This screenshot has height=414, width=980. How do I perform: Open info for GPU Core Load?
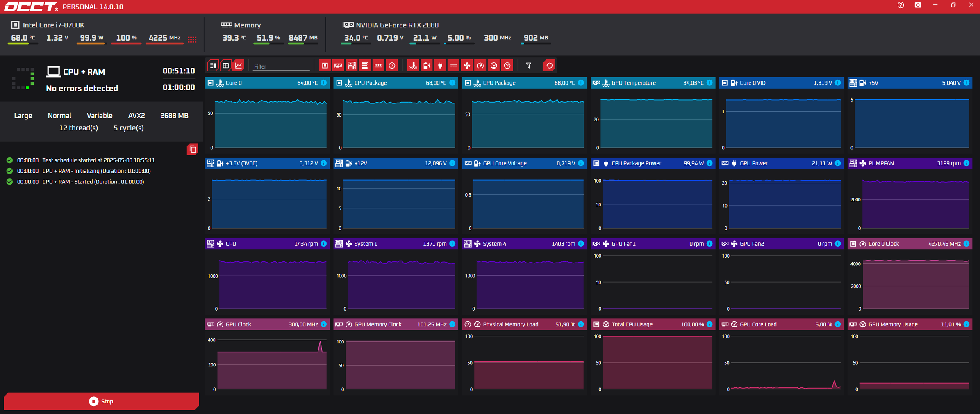pos(838,324)
